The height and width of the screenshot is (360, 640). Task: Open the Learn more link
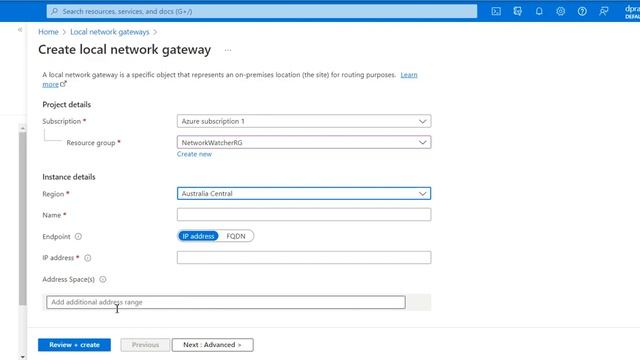(409, 75)
